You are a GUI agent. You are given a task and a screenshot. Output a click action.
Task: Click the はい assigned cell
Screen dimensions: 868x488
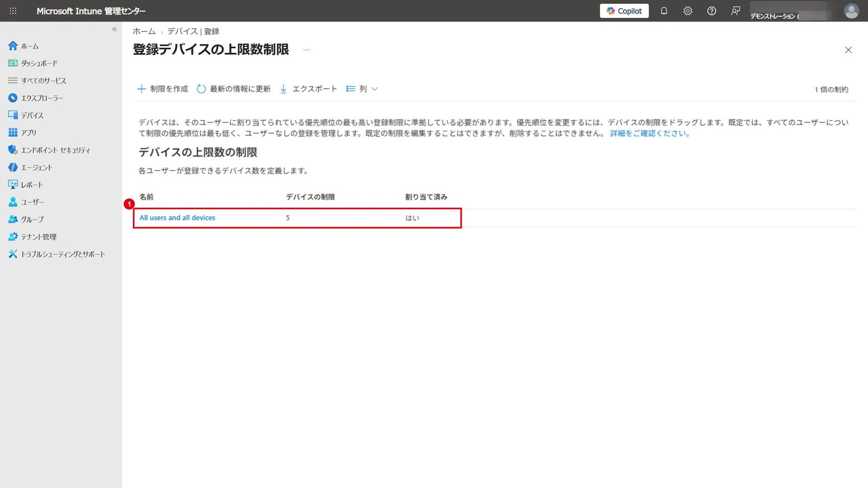(x=412, y=218)
